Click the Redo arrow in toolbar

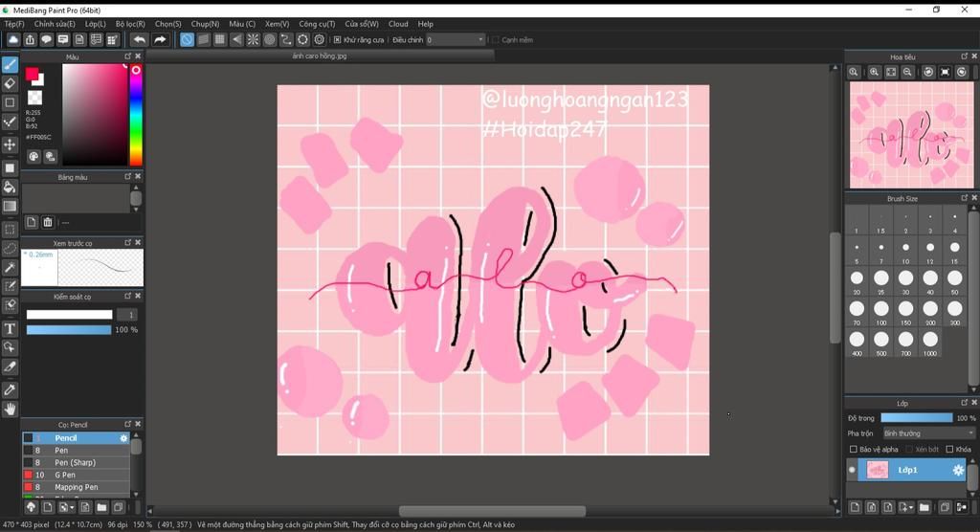pos(160,40)
